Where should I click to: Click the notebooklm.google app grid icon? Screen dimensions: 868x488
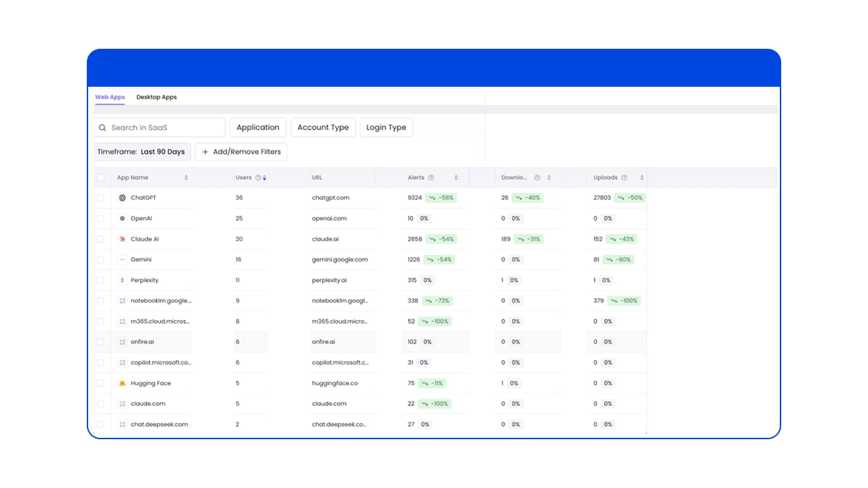(122, 301)
